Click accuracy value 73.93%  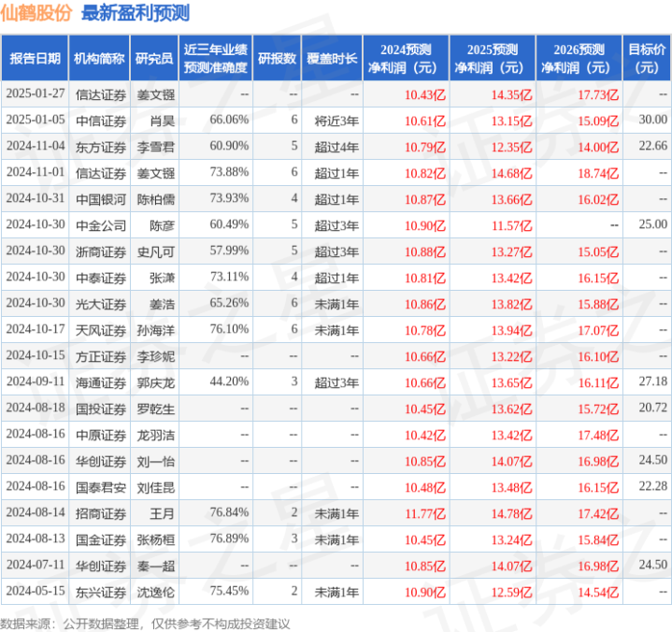(x=229, y=198)
